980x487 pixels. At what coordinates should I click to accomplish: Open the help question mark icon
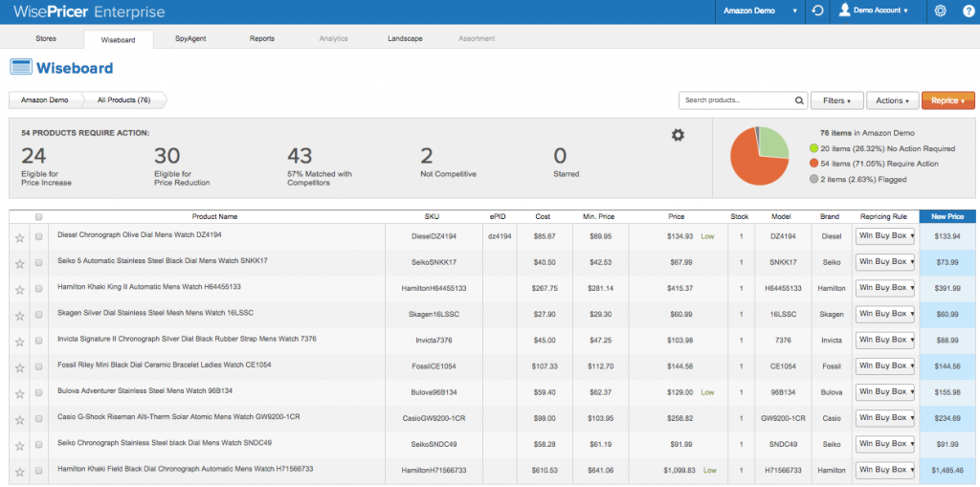pyautogui.click(x=969, y=11)
